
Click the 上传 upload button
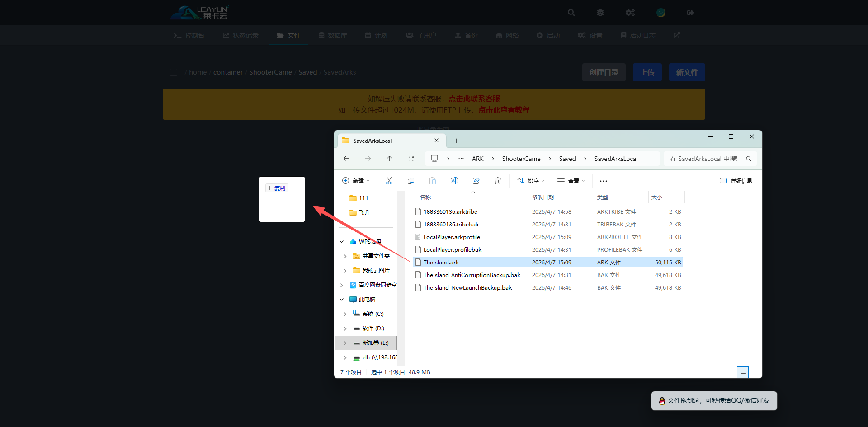pyautogui.click(x=647, y=72)
